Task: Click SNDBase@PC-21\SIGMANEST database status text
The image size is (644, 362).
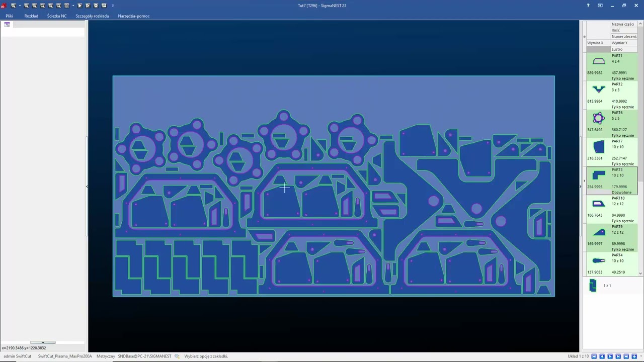Action: (x=144, y=356)
